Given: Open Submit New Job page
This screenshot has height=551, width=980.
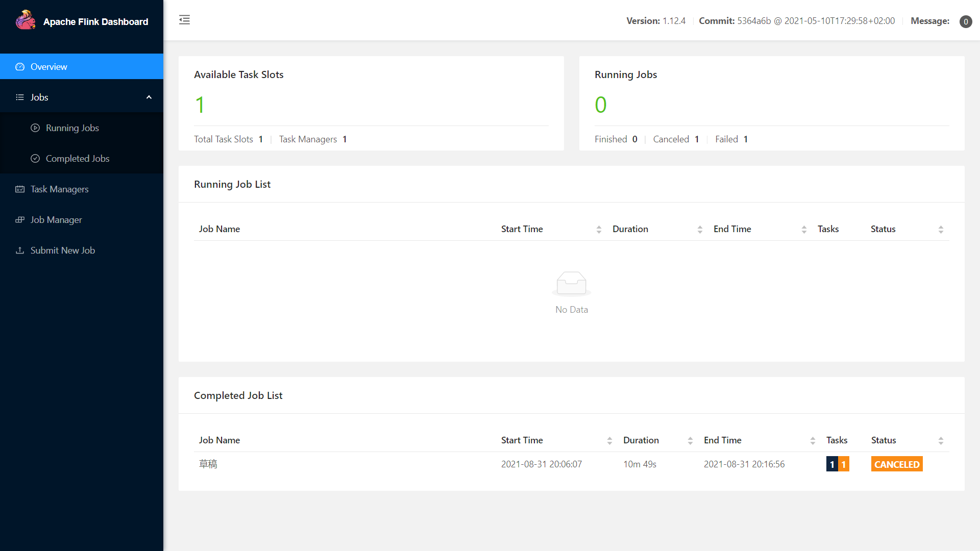Looking at the screenshot, I should pyautogui.click(x=62, y=251).
